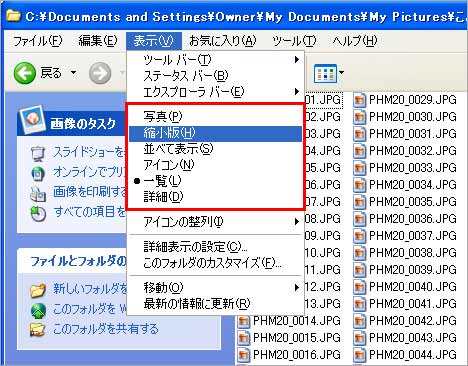Choose 詳細表示の設定(C)... menu entry
Viewport: 468px width, 366px height.
tap(215, 247)
